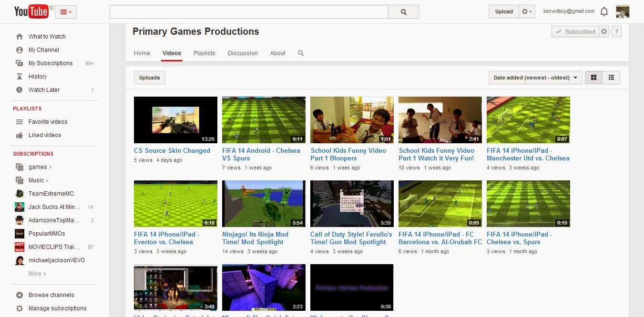Open the AdamzoneTopMa... channel
Screen dimensions: 644x317
tap(54, 220)
